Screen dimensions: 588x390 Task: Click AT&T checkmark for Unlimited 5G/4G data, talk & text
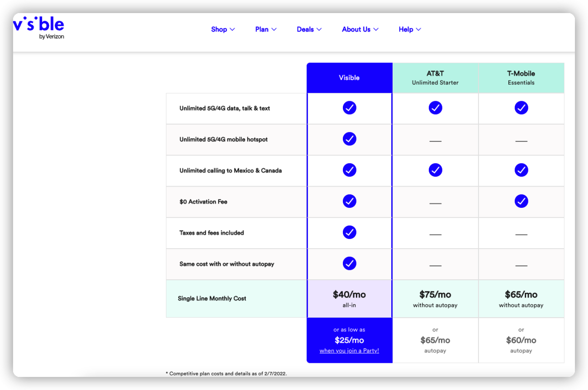pos(435,108)
